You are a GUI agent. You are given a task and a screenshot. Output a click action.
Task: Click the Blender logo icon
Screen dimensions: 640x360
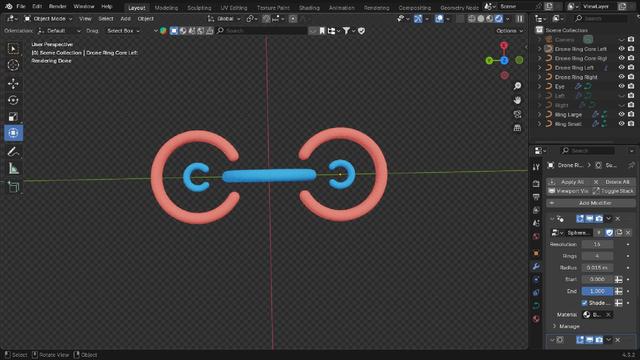click(9, 7)
